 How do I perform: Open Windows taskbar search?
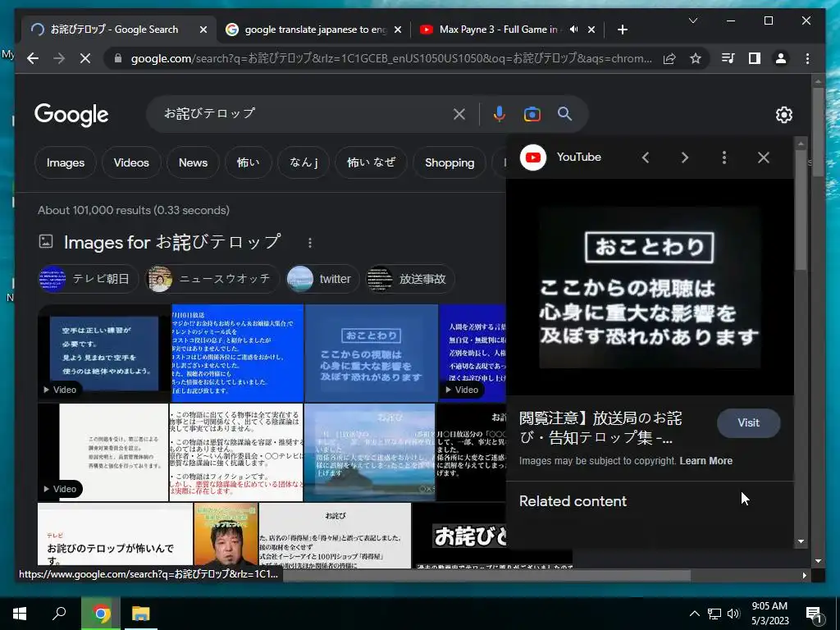(59, 614)
